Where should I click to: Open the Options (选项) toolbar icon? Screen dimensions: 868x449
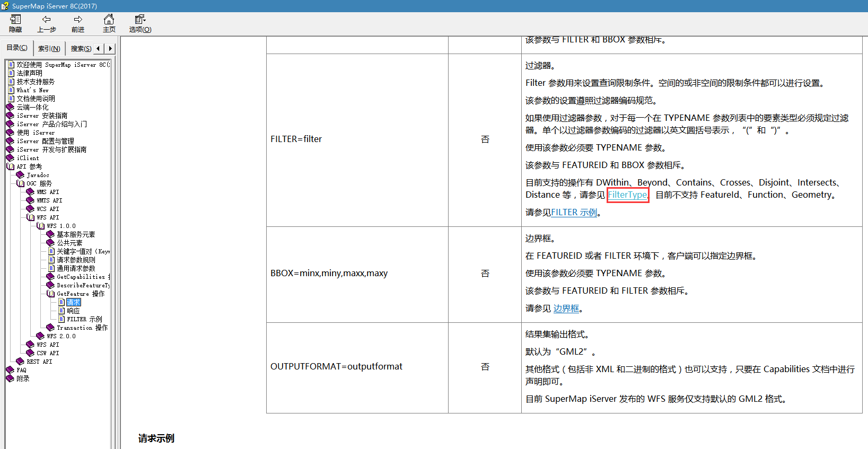click(140, 20)
